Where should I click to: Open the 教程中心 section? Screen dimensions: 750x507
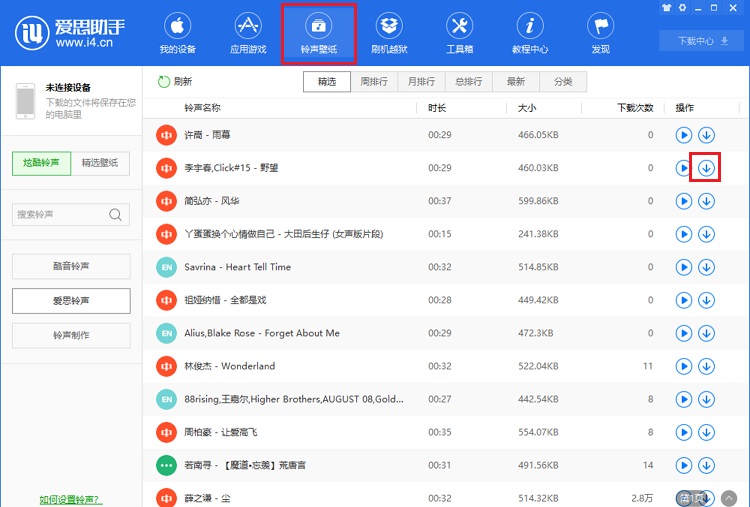click(x=529, y=33)
